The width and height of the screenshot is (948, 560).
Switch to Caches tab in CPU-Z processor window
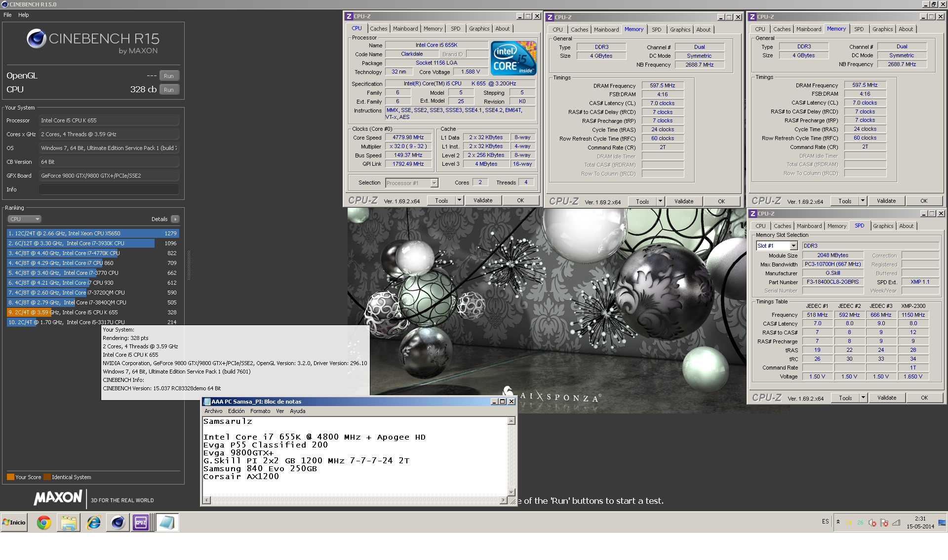click(x=379, y=29)
